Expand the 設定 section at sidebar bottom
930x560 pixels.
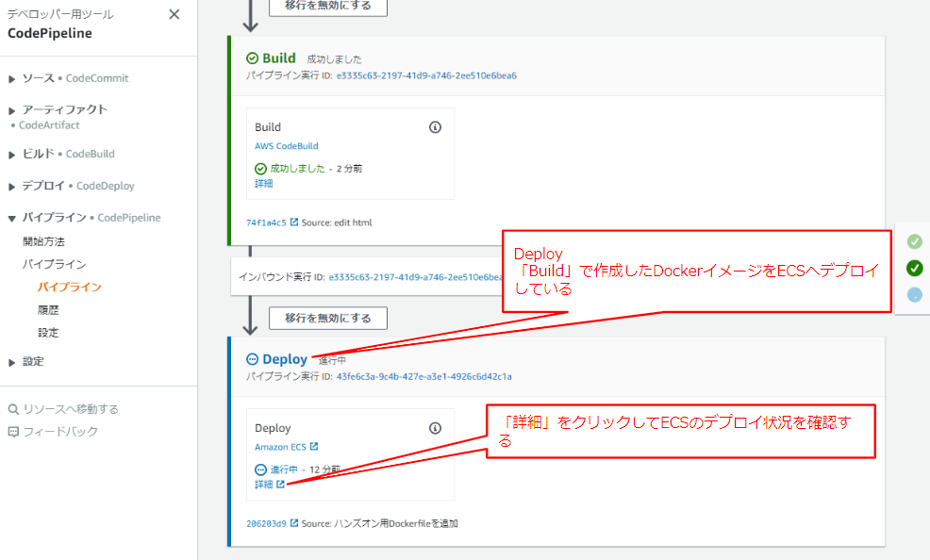click(12, 362)
